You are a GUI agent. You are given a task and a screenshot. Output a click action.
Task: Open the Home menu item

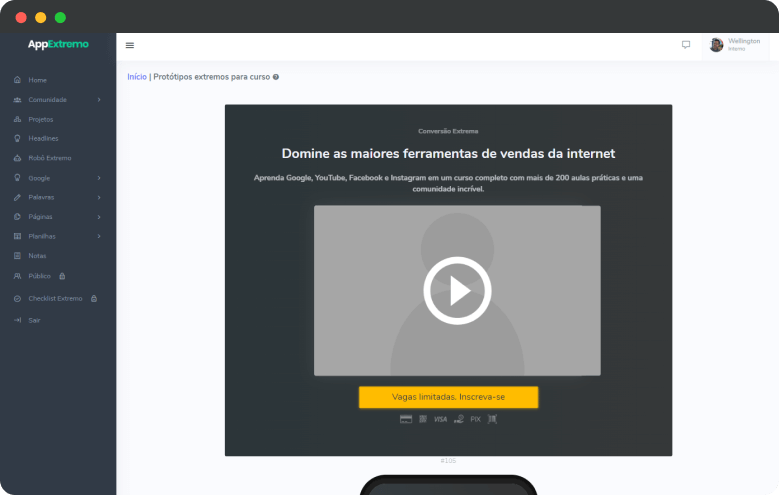point(37,80)
